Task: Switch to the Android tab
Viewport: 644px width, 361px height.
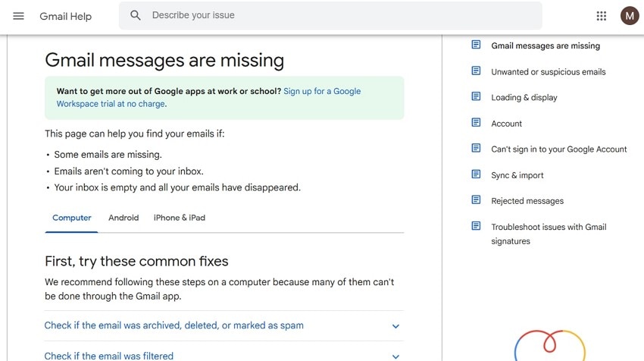Action: coord(123,218)
